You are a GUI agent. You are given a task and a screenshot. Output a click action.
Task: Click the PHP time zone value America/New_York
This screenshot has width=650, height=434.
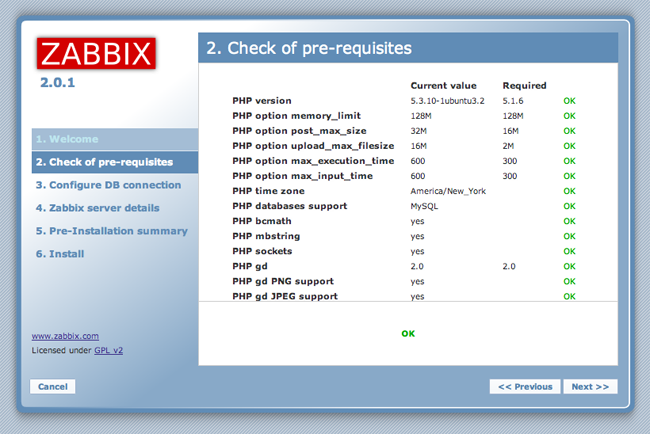448,191
